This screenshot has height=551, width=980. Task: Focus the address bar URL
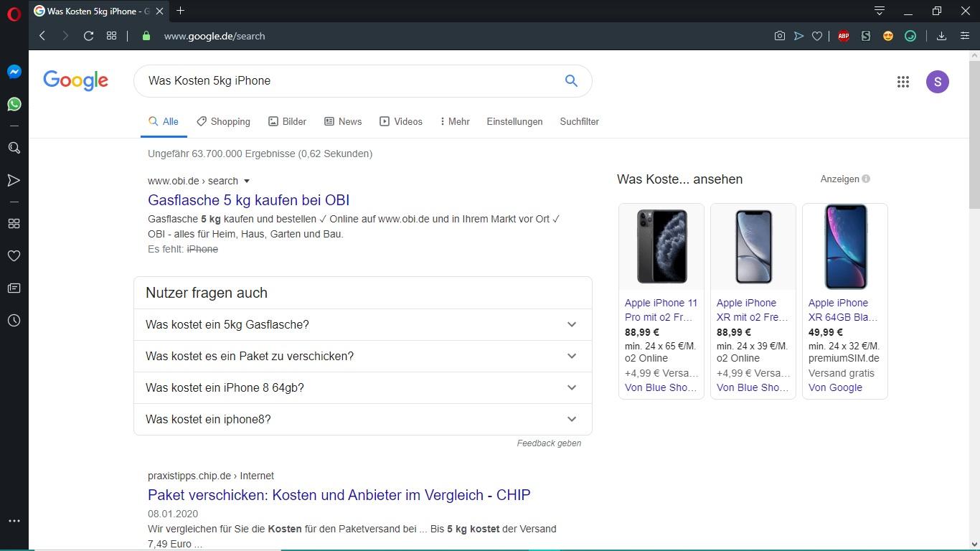215,36
